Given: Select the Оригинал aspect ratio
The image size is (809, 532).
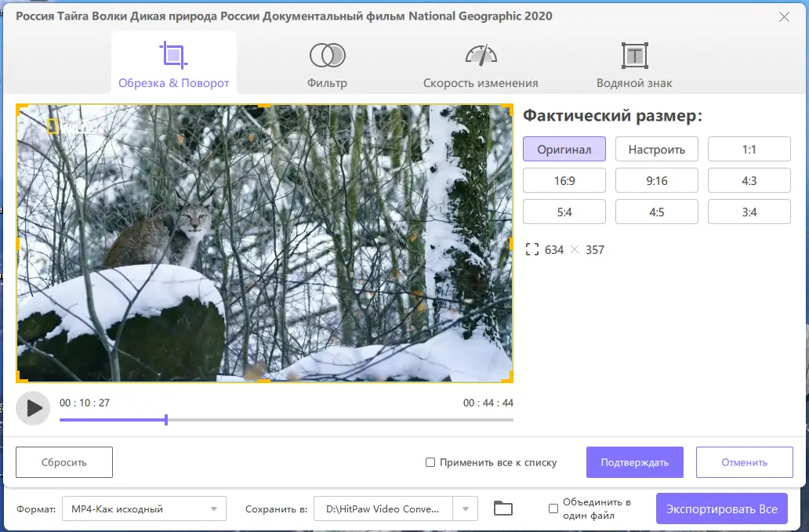Looking at the screenshot, I should pyautogui.click(x=564, y=149).
